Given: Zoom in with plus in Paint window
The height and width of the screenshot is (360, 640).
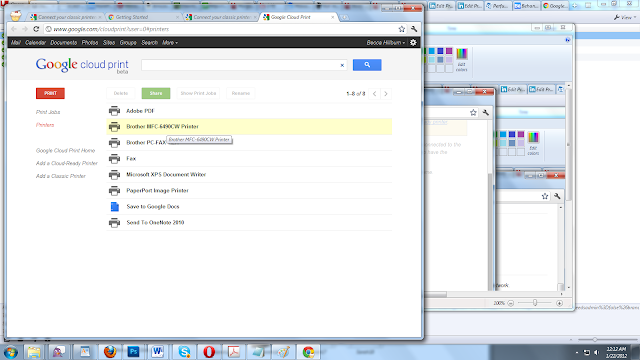Looking at the screenshot, I should (x=560, y=303).
